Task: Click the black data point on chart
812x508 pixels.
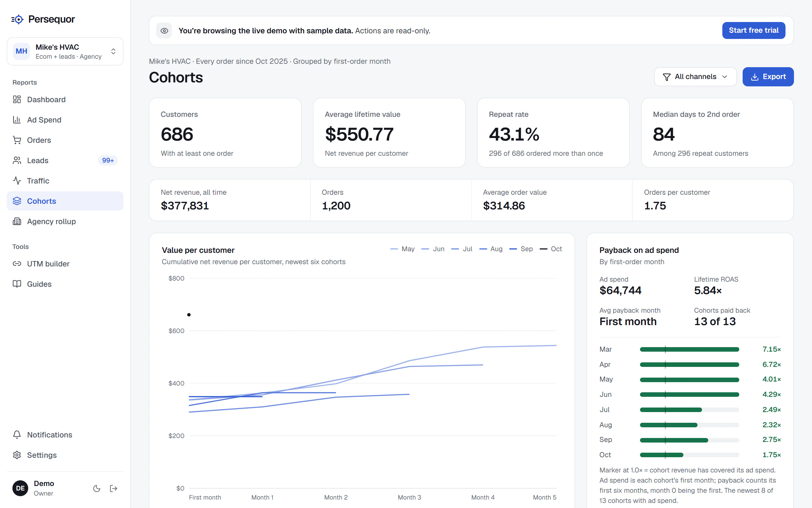Action: click(x=189, y=315)
